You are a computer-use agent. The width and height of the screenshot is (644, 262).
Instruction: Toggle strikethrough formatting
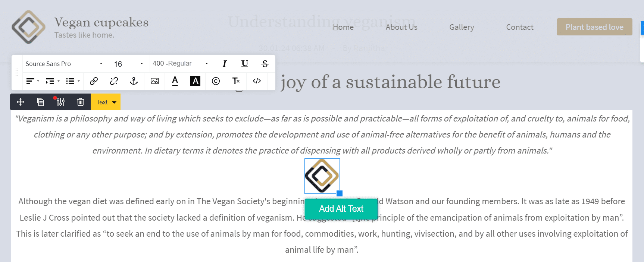[265, 64]
